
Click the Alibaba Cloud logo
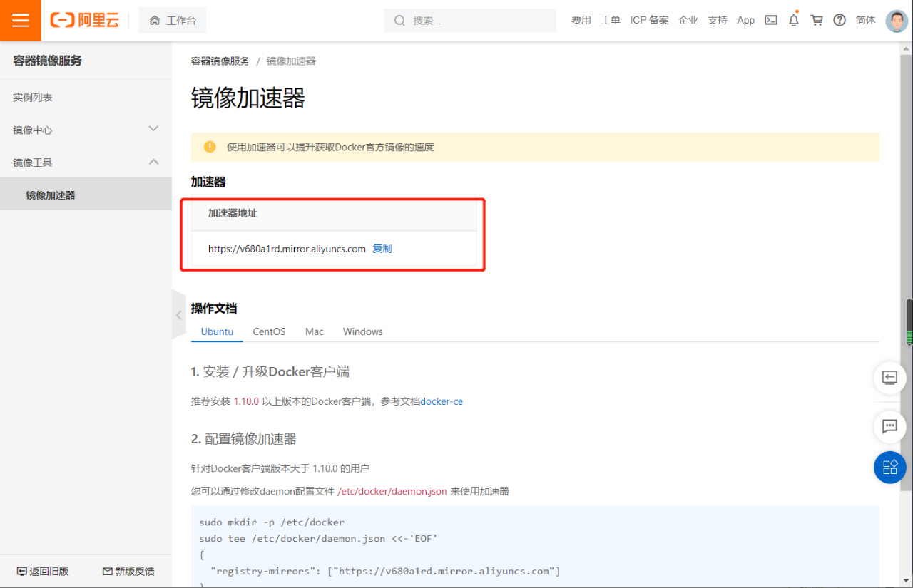click(84, 21)
